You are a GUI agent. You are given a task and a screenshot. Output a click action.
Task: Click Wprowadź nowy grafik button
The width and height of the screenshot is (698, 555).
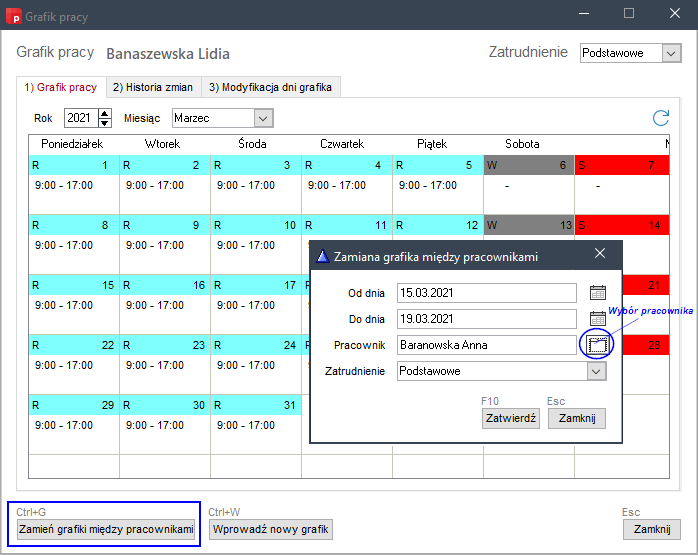[x=270, y=529]
